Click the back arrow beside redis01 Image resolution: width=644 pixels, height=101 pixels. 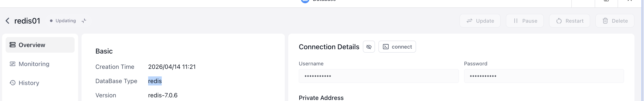point(8,21)
